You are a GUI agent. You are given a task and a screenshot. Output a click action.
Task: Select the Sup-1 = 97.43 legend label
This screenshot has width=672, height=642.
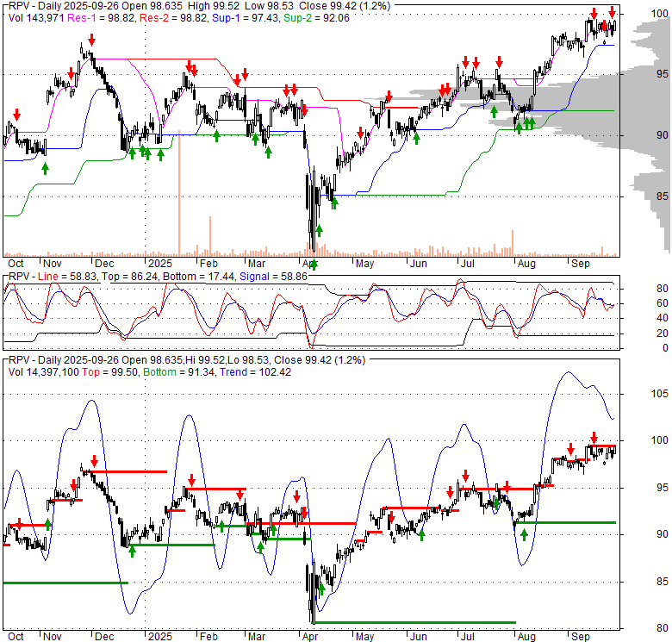245,18
